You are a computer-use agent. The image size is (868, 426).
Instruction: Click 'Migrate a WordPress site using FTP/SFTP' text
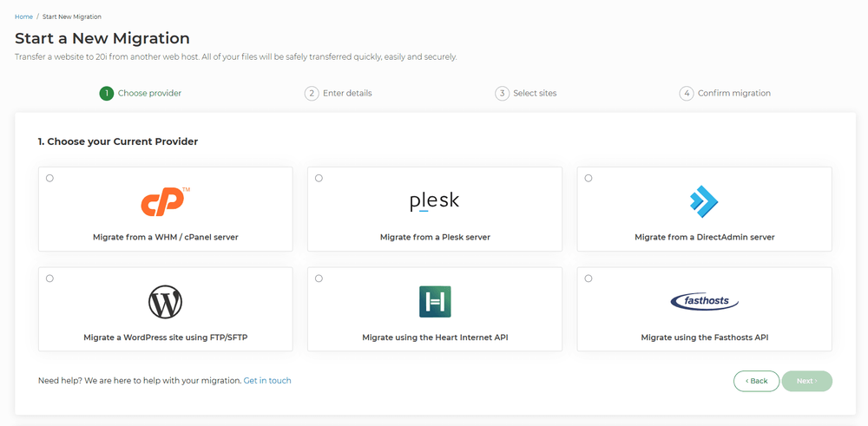[166, 337]
